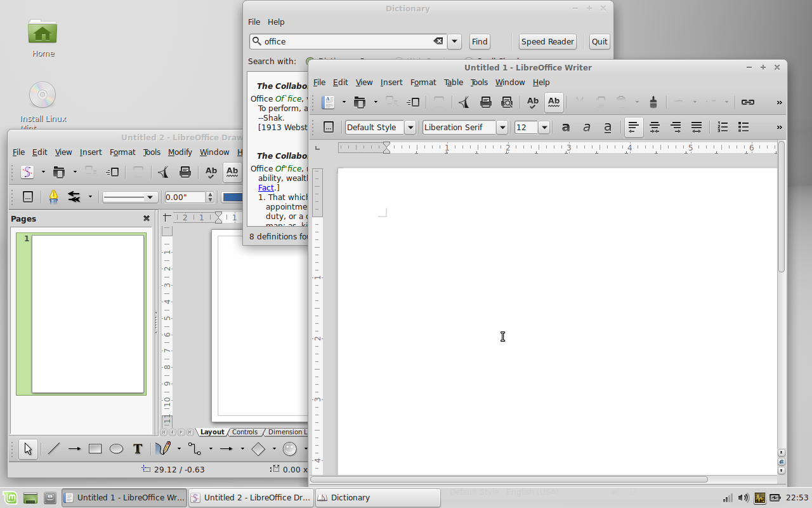Click the blue fill color swatch in Draw

coord(233,197)
